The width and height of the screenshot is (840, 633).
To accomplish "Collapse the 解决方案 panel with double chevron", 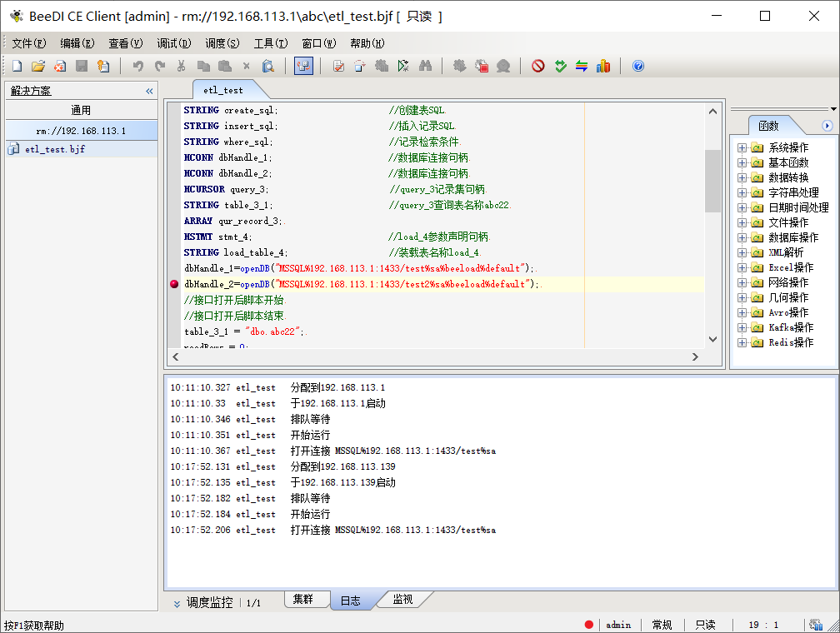I will click(149, 91).
